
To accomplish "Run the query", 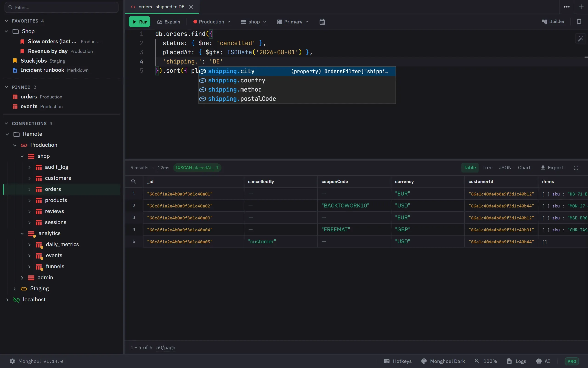I will [x=139, y=22].
